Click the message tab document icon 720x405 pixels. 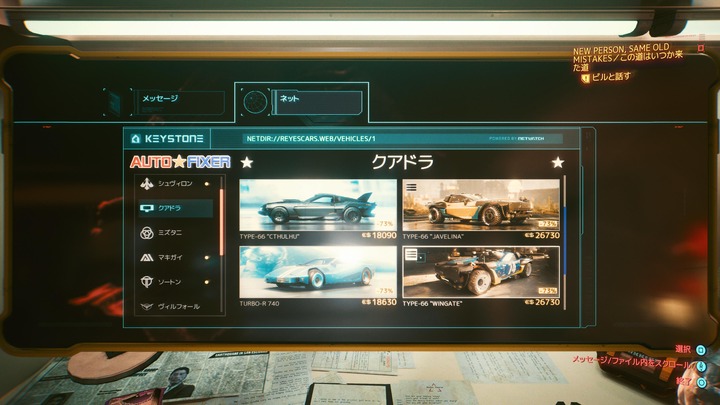(x=113, y=103)
